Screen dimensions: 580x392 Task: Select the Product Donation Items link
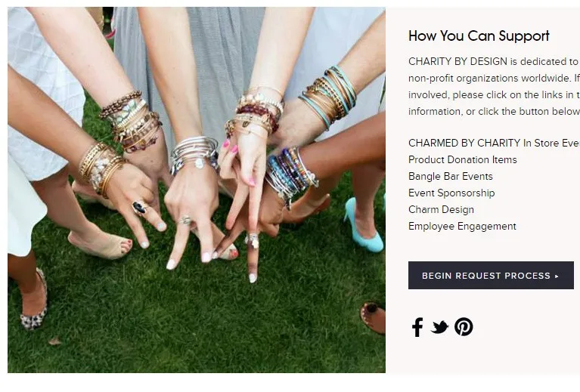coord(462,159)
